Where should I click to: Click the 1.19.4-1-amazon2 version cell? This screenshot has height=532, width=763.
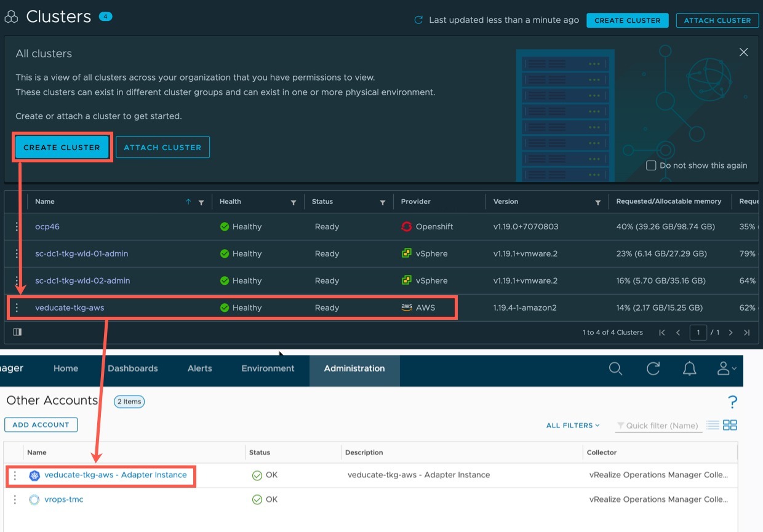click(x=525, y=308)
